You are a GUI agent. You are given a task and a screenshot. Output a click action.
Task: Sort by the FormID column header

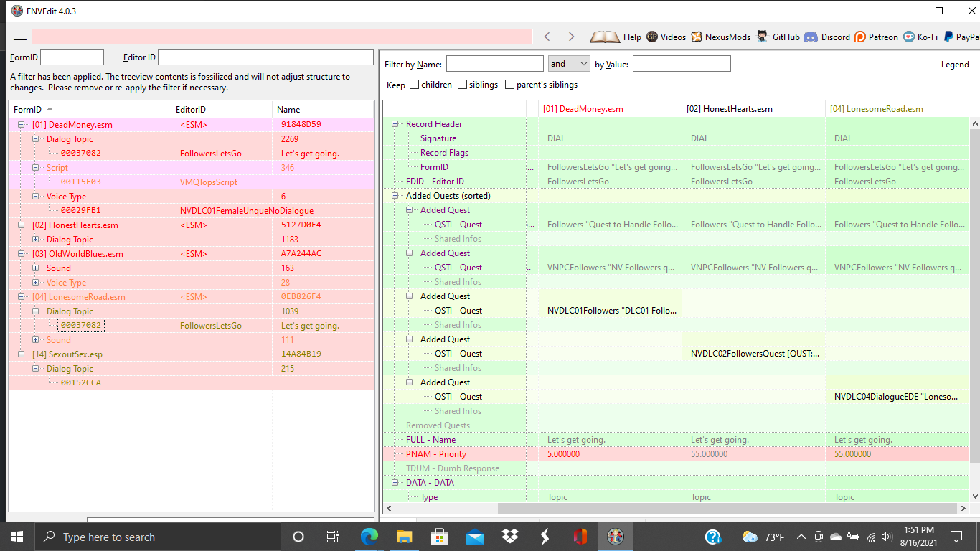pos(90,110)
